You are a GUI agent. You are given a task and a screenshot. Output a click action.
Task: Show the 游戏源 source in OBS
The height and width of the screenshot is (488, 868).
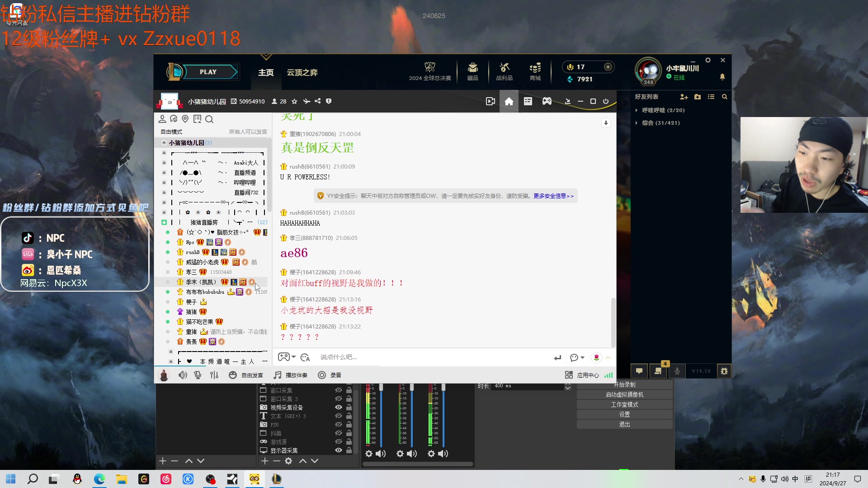coord(338,441)
